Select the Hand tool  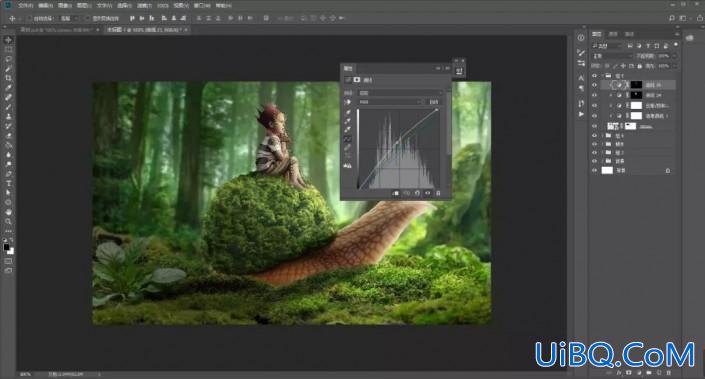8,212
